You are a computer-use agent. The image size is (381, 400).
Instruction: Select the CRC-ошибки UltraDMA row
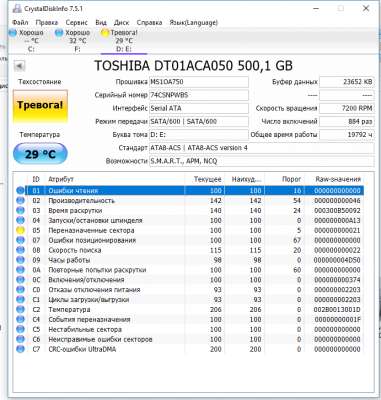189,349
